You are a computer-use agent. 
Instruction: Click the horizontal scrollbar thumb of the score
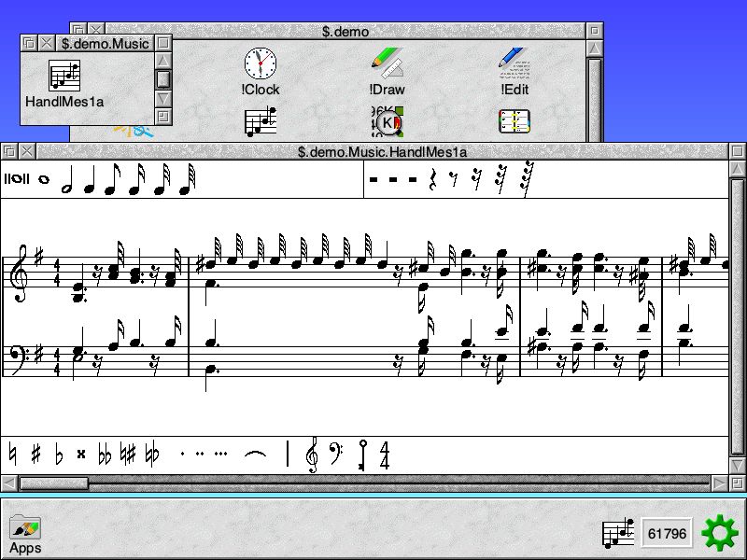coord(53,483)
